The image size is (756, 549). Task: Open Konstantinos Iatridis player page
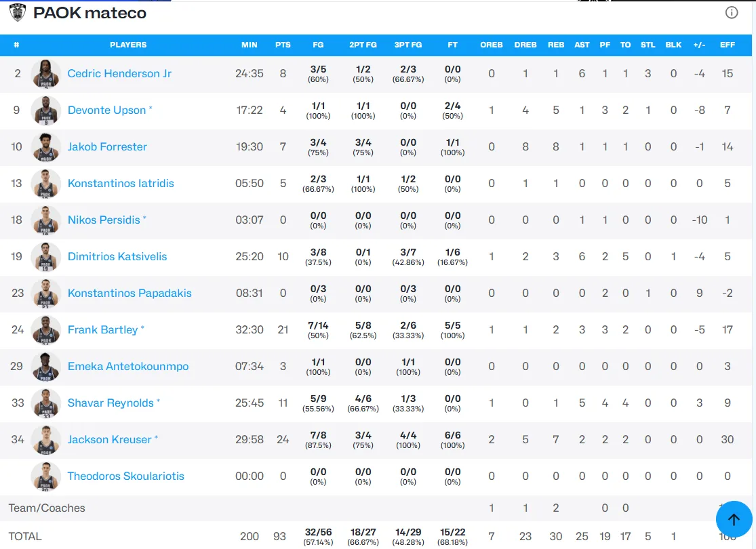coord(121,183)
